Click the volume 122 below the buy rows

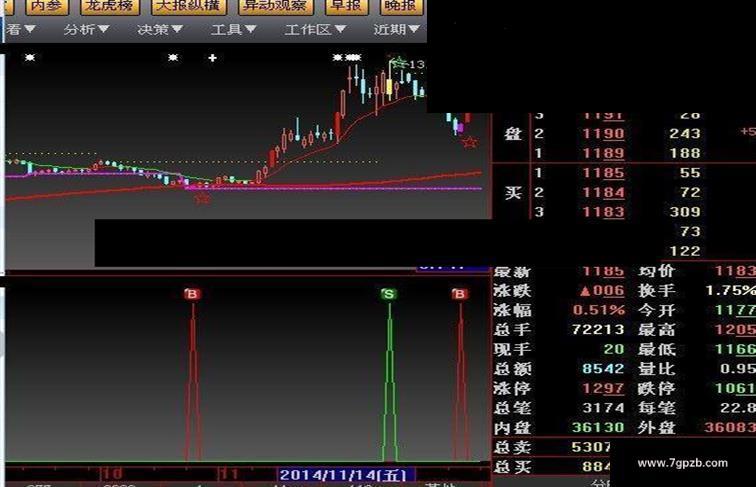click(685, 251)
